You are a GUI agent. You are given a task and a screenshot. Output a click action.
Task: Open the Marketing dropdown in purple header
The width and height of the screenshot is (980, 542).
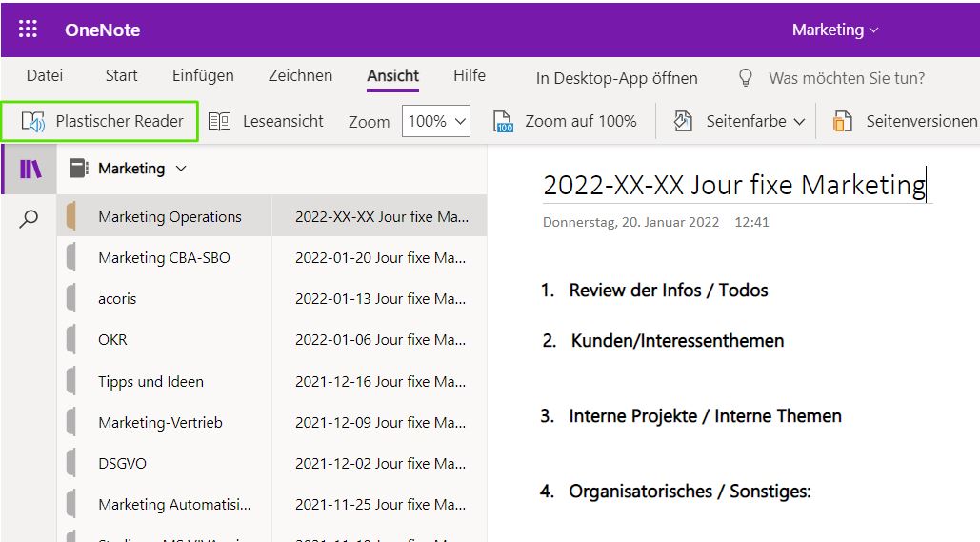coord(835,30)
